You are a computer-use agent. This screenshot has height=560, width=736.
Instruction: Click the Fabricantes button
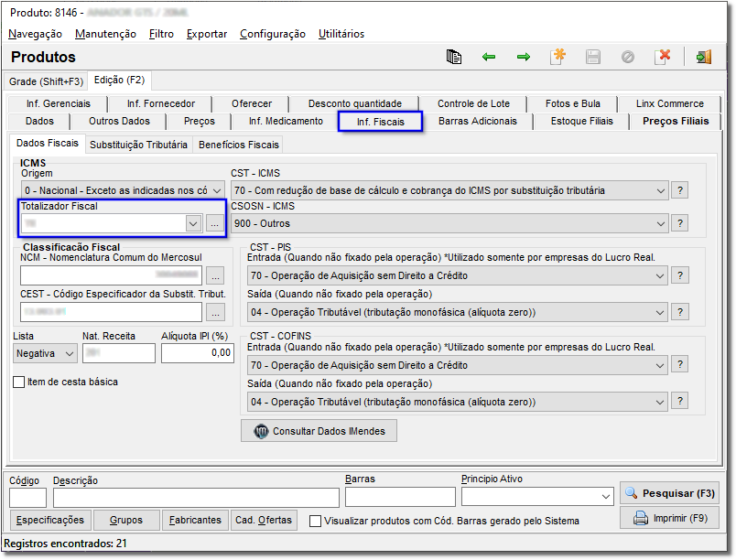(195, 520)
